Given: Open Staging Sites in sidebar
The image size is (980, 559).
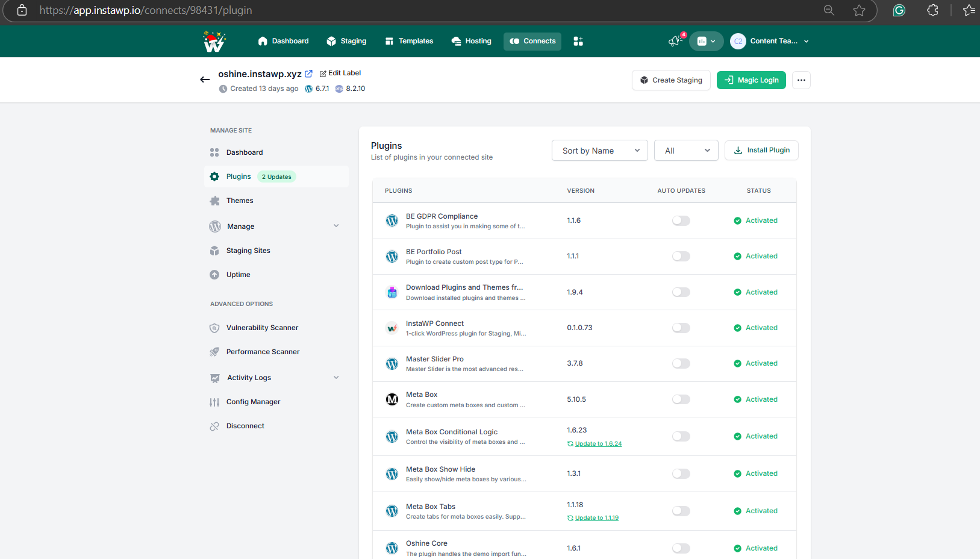Looking at the screenshot, I should click(276, 251).
